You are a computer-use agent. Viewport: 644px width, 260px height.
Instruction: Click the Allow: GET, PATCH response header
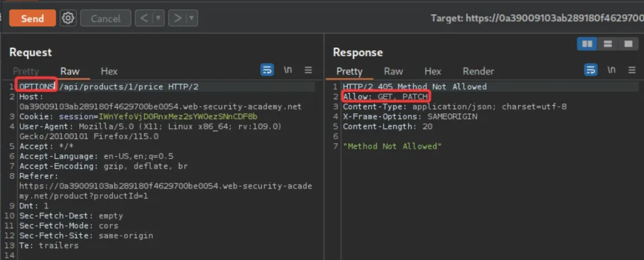tap(385, 97)
